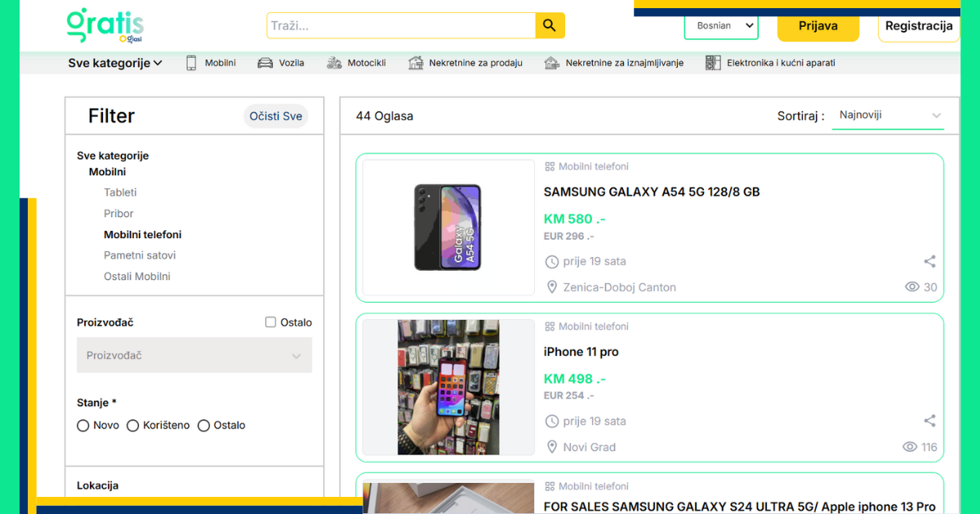Click the KM 580 price text

[x=574, y=219]
